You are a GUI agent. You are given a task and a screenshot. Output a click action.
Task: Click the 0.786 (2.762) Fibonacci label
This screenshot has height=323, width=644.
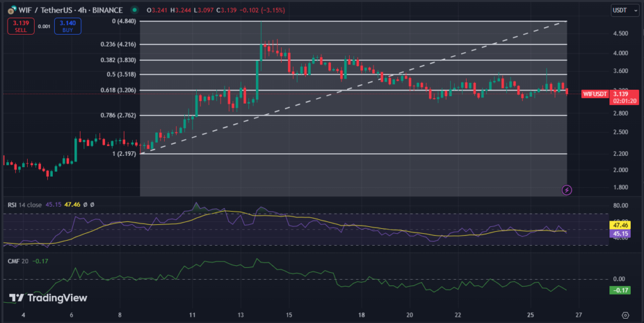118,116
